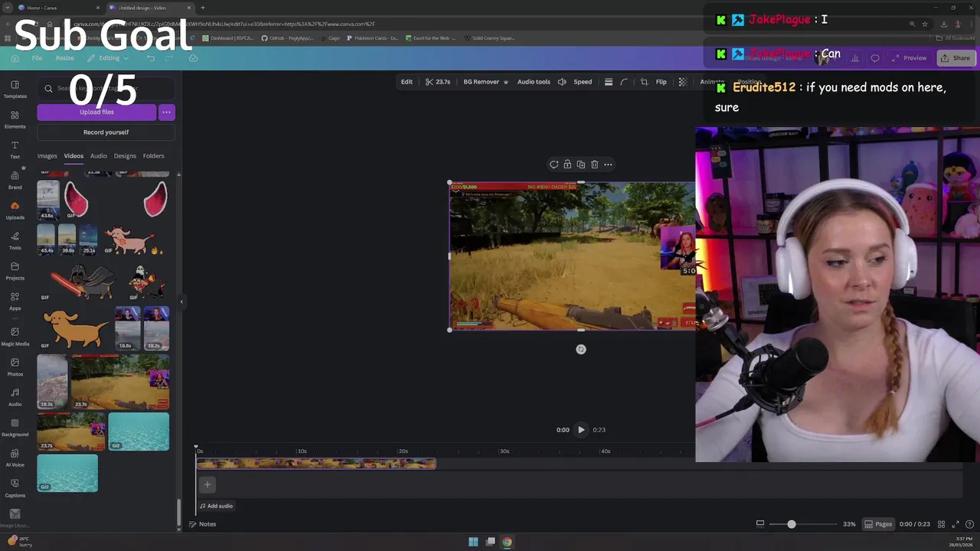Click the Add audio button

point(216,506)
